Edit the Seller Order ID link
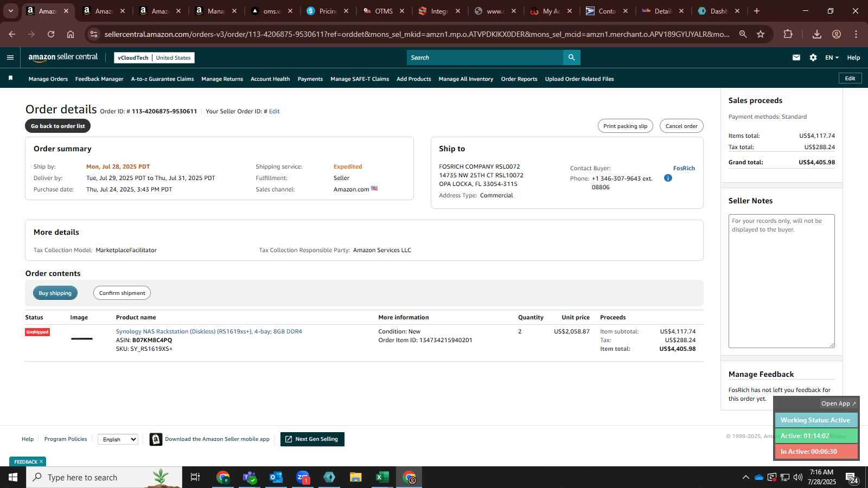The image size is (868, 488). pos(275,111)
